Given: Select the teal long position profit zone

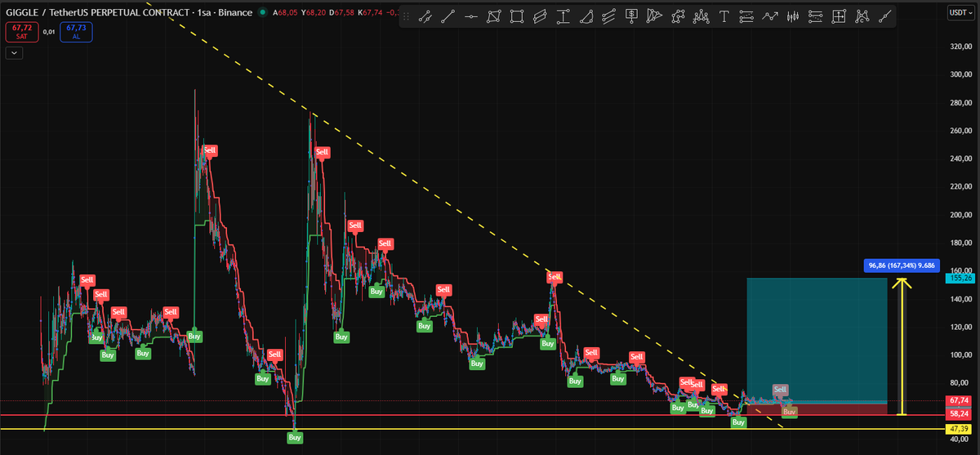Looking at the screenshot, I should tap(817, 339).
